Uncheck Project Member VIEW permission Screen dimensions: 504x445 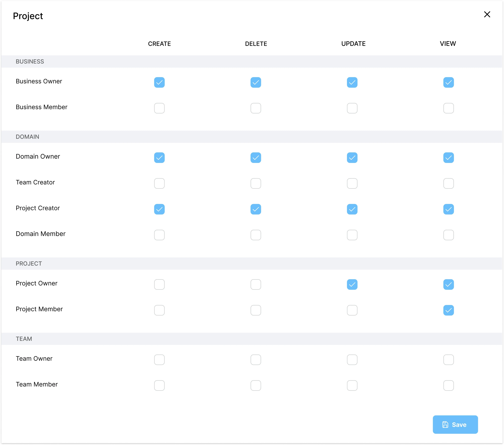[x=449, y=310]
